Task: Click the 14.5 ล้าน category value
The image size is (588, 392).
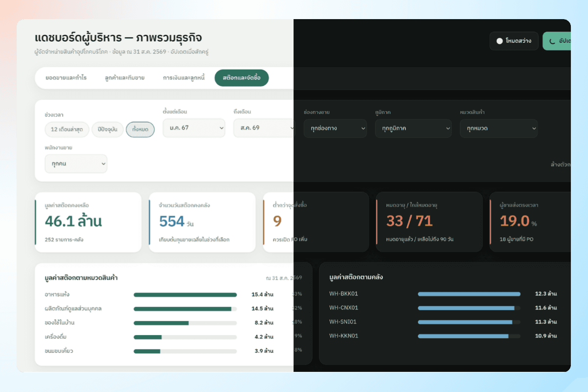Action: pos(262,309)
